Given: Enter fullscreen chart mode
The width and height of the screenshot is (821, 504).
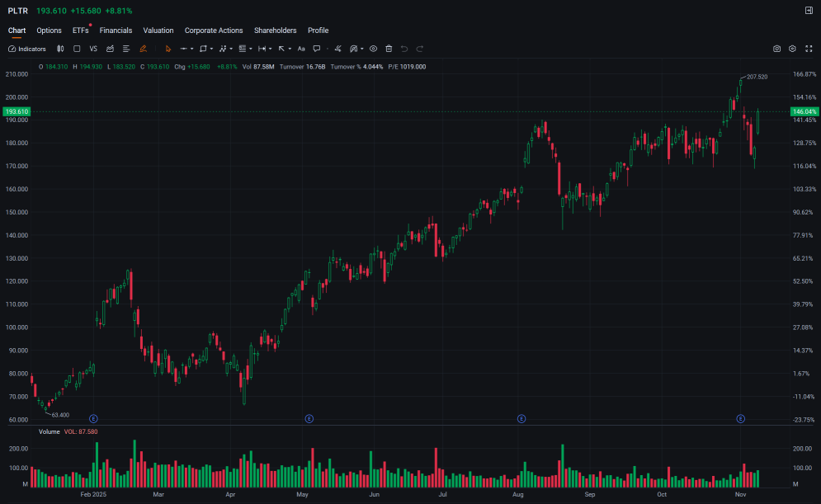Looking at the screenshot, I should [809, 49].
